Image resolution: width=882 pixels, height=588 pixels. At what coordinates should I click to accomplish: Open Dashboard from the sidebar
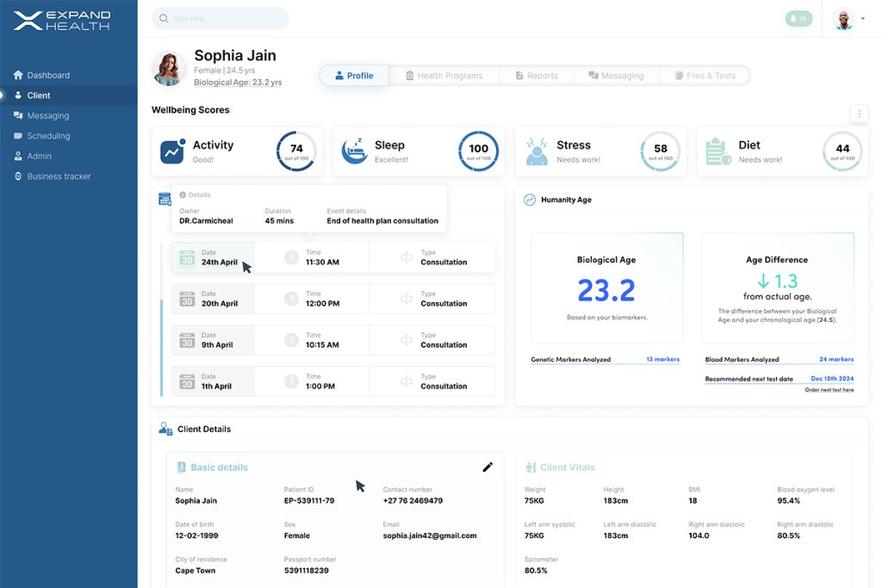(x=48, y=75)
